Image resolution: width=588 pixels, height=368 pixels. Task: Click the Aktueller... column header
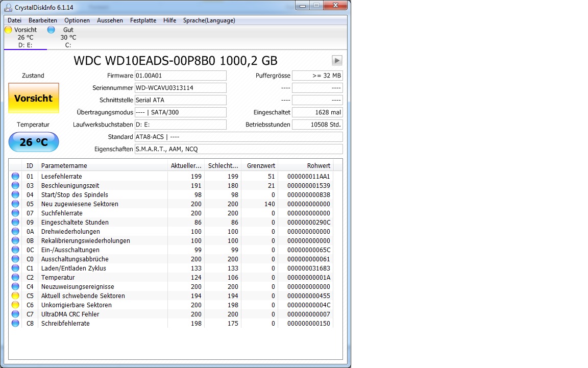[x=186, y=165]
